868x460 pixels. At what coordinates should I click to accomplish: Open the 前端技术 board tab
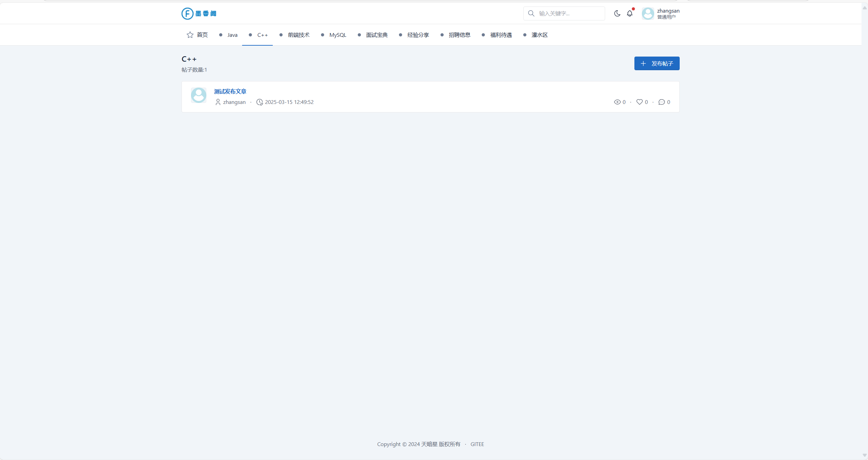(298, 35)
